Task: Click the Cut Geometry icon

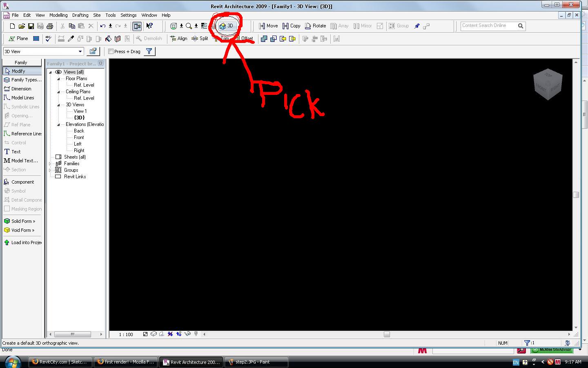Action: pyautogui.click(x=283, y=39)
